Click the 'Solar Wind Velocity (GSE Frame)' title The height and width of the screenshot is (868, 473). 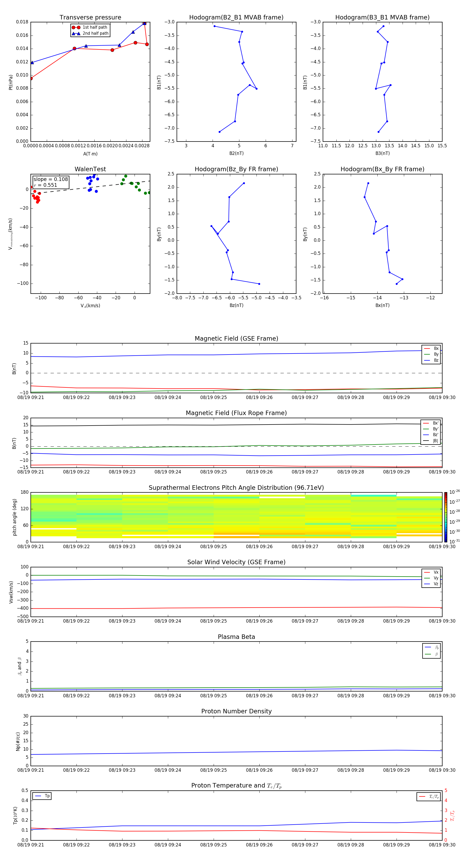pyautogui.click(x=236, y=562)
